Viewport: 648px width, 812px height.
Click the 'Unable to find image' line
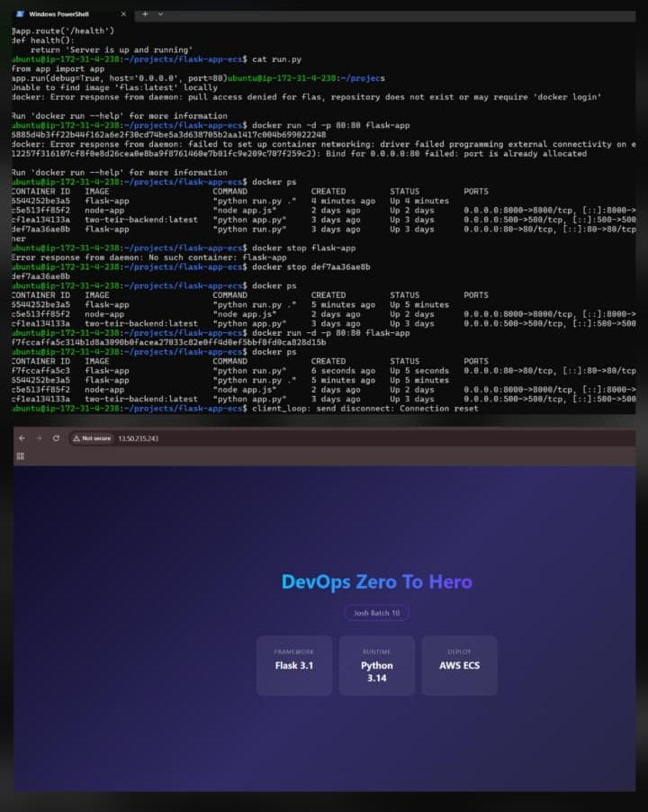[x=114, y=87]
